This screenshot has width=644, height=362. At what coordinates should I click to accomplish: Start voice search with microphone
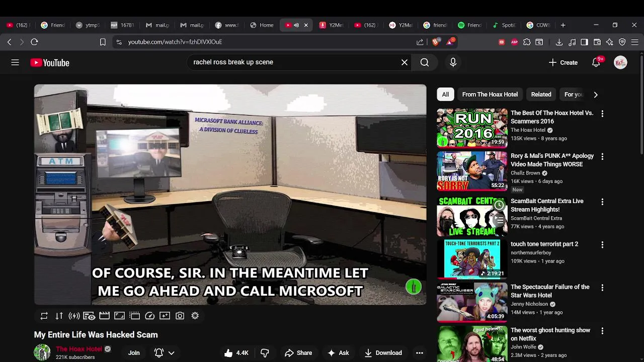[453, 62]
